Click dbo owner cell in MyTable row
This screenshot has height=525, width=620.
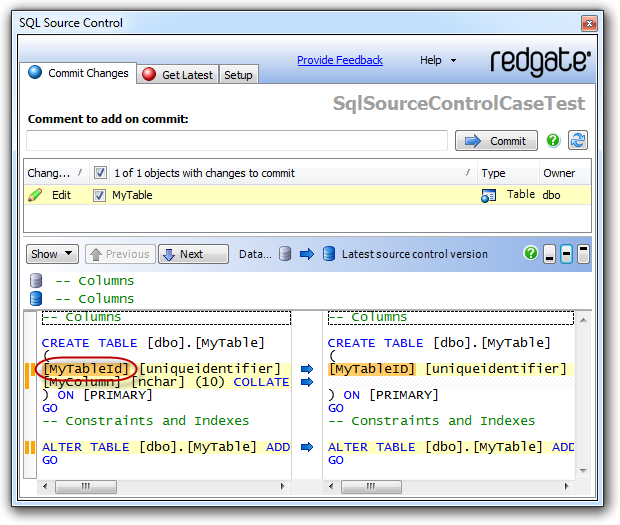click(551, 195)
